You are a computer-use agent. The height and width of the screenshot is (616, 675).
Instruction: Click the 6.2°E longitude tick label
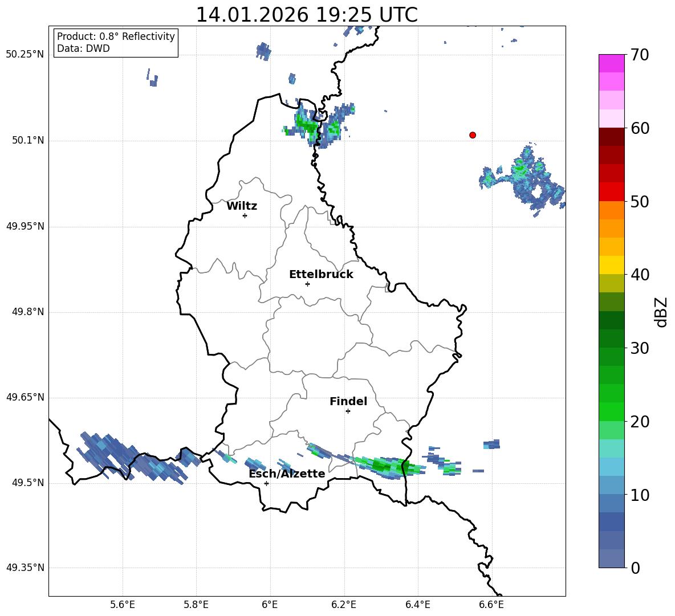[344, 604]
